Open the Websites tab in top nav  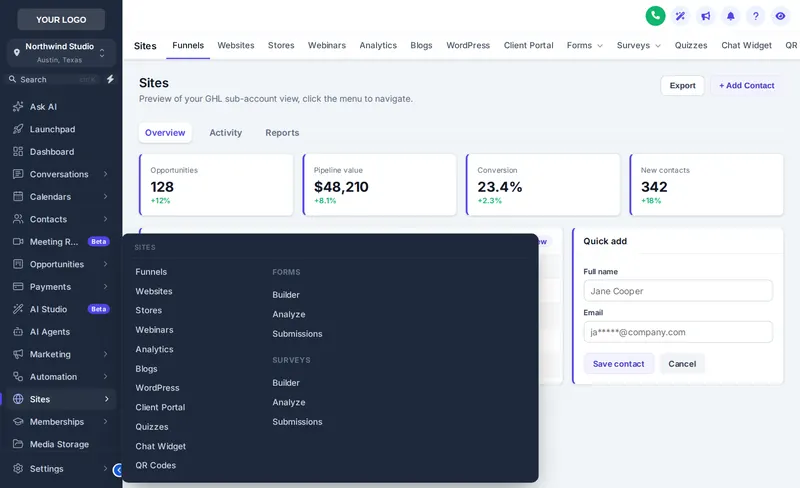point(236,45)
